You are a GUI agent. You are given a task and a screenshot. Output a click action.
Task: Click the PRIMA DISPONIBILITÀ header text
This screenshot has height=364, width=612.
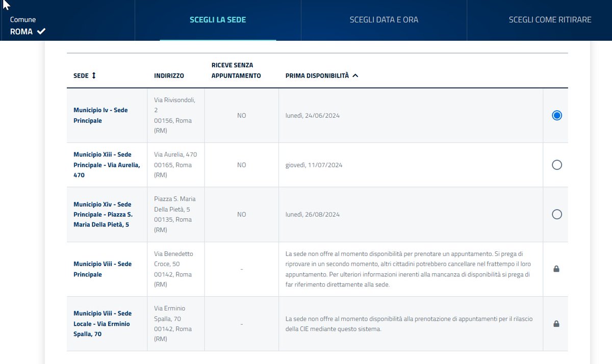point(317,75)
